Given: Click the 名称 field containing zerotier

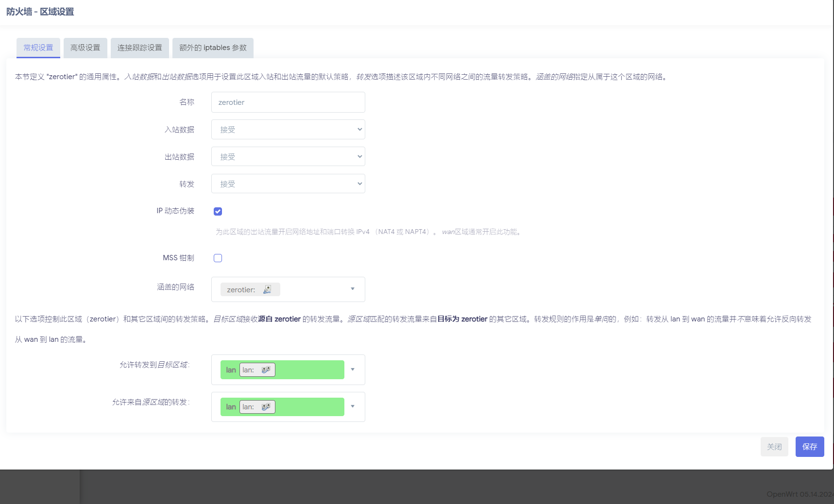Looking at the screenshot, I should pos(288,102).
